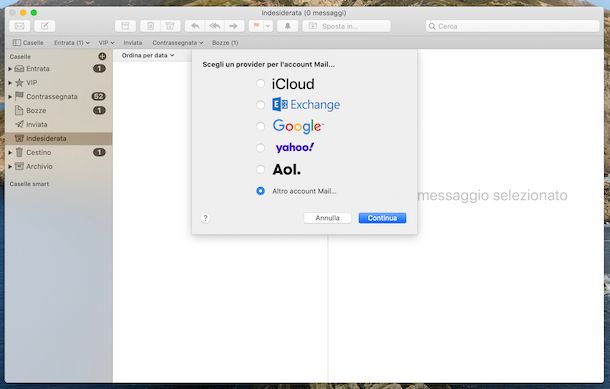610x389 pixels.
Task: Expand the VIP disclosure triangle
Action: point(10,83)
